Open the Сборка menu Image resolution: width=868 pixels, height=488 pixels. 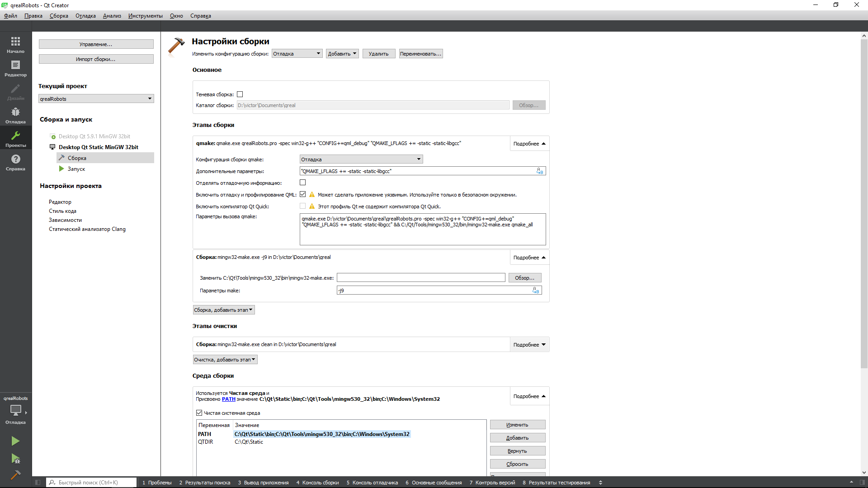click(59, 16)
